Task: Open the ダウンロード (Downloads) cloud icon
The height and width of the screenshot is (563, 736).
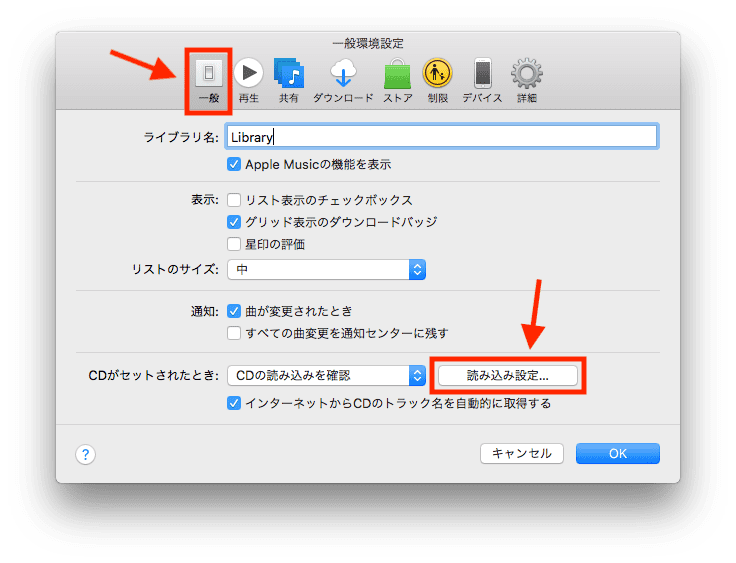Action: [343, 80]
